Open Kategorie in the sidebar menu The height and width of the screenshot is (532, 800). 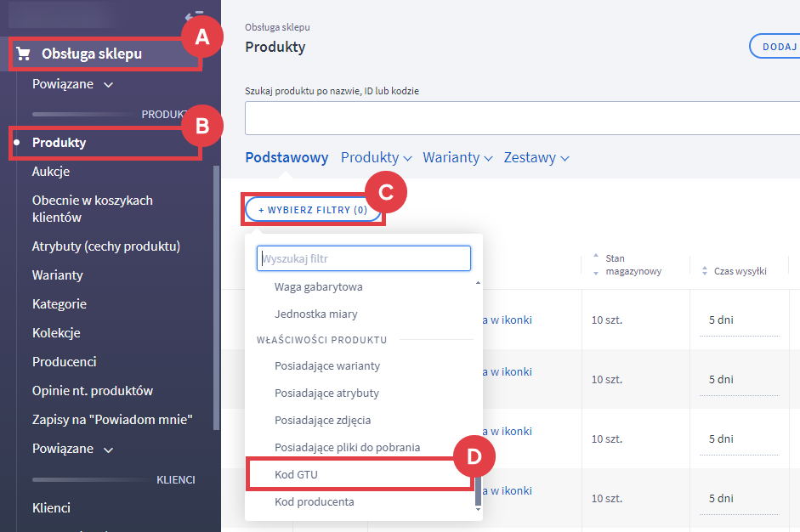coord(60,304)
